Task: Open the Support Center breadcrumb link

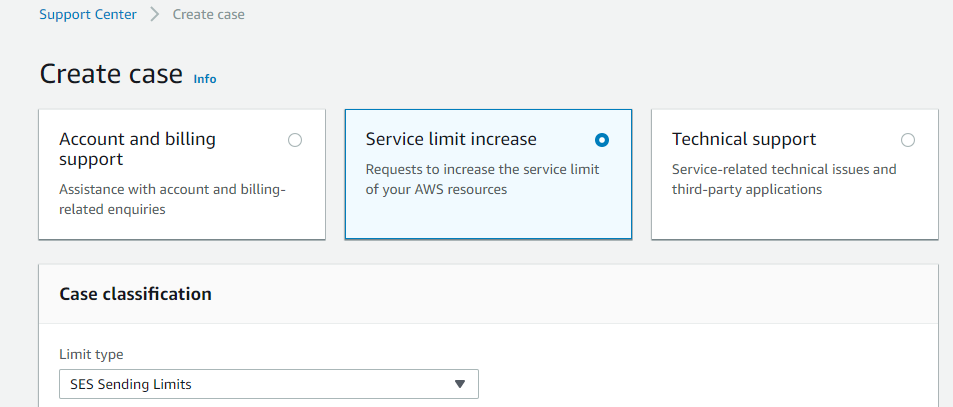Action: coord(88,14)
